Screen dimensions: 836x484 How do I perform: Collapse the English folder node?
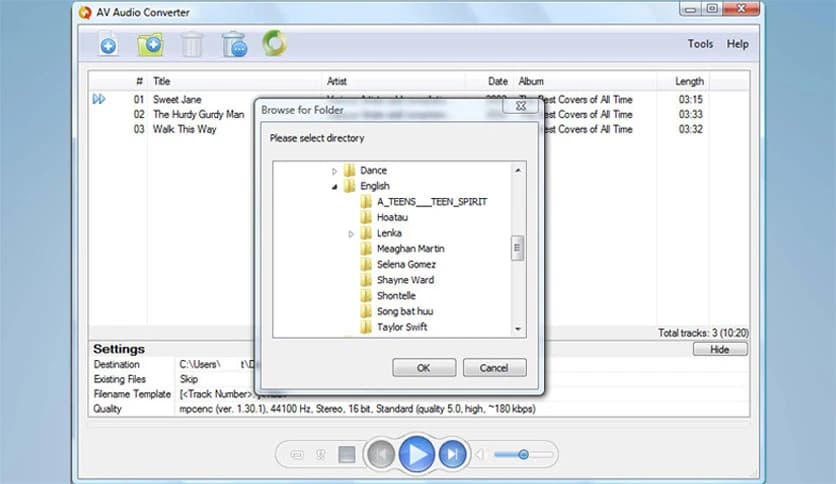[x=334, y=187]
